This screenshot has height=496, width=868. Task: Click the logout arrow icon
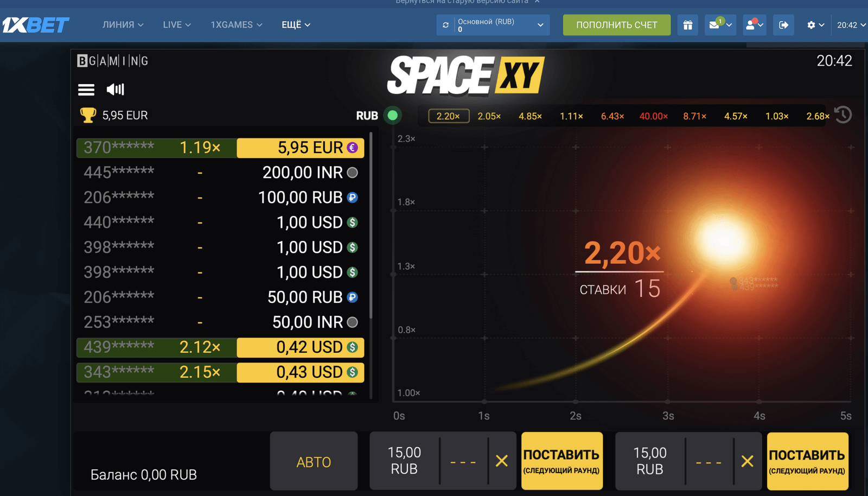click(x=783, y=25)
